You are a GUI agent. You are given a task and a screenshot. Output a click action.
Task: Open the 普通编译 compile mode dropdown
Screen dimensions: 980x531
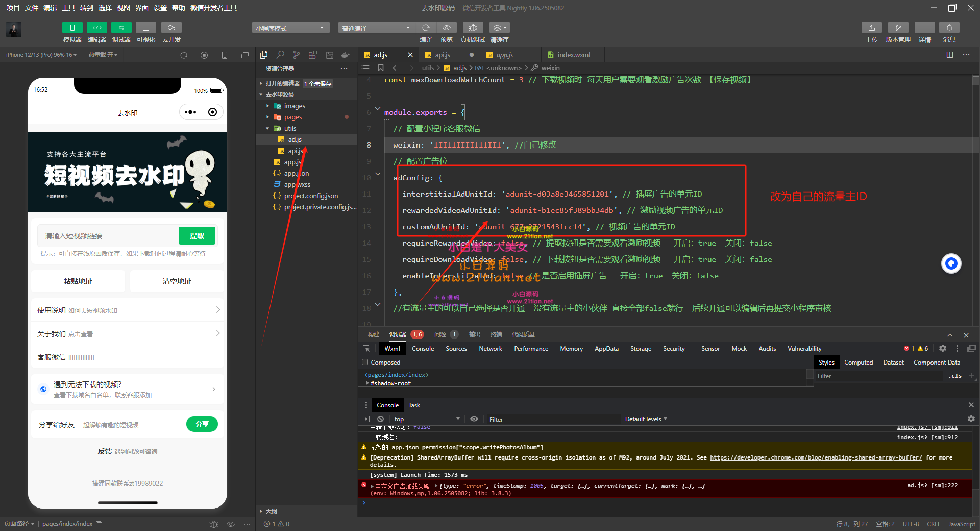376,28
